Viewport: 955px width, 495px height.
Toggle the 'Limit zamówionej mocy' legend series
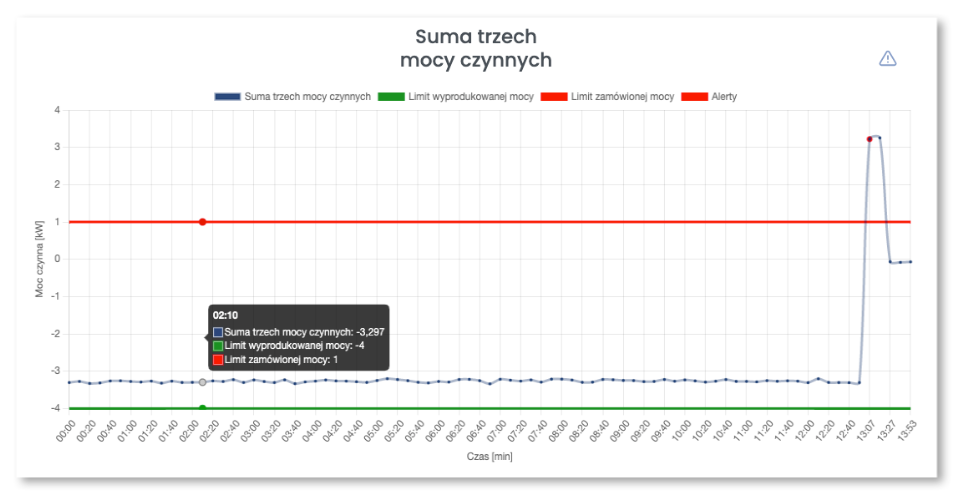click(x=621, y=97)
